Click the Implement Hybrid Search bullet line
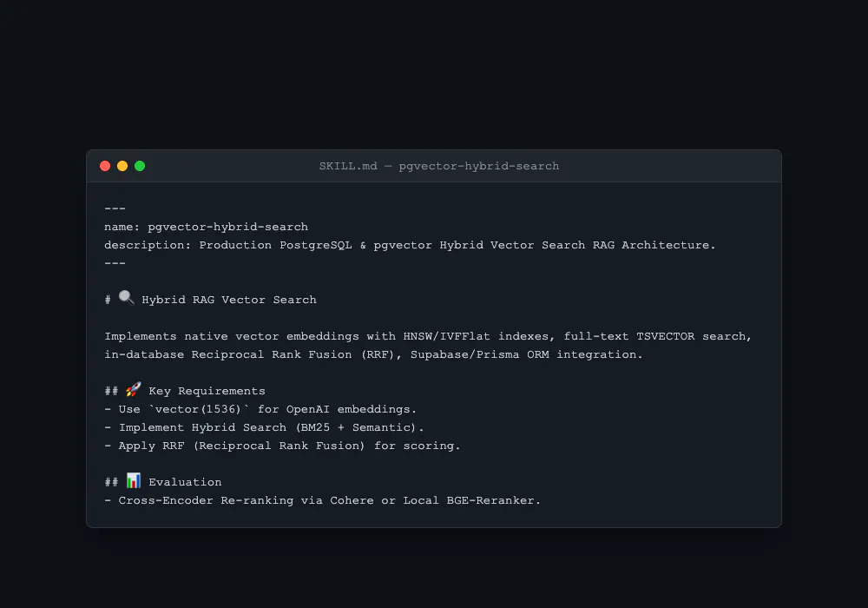The width and height of the screenshot is (868, 608). pyautogui.click(x=264, y=427)
